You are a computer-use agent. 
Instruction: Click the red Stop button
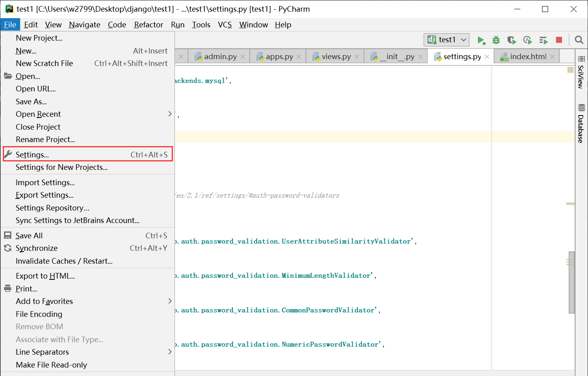(559, 40)
